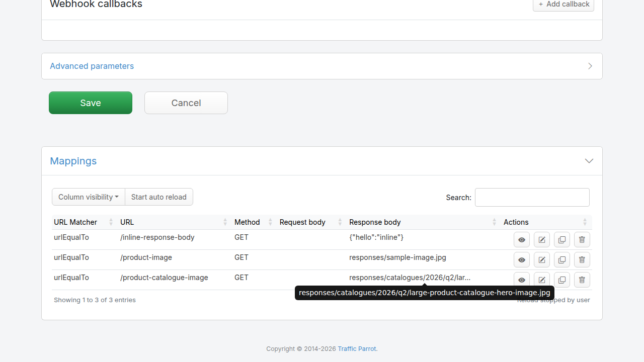The height and width of the screenshot is (362, 644).
Task: Sort by URL column
Action: [175, 222]
